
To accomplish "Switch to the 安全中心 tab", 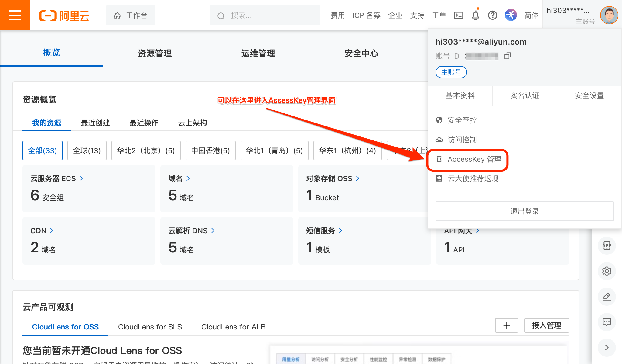I will pos(361,53).
